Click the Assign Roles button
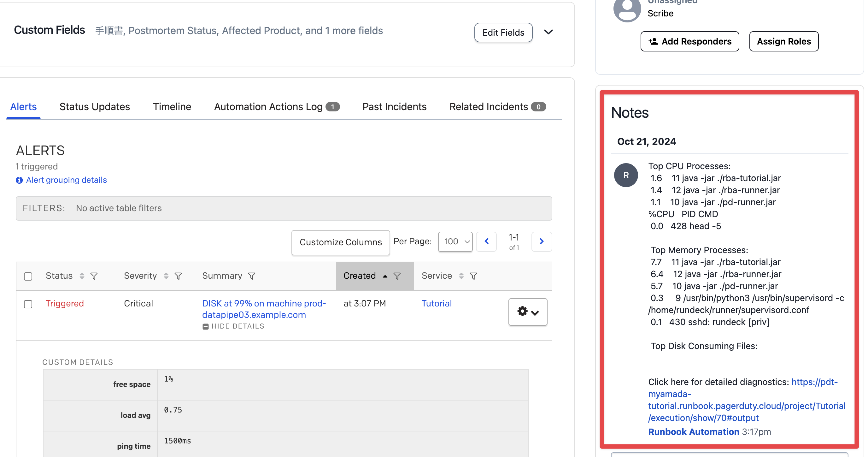 [784, 41]
